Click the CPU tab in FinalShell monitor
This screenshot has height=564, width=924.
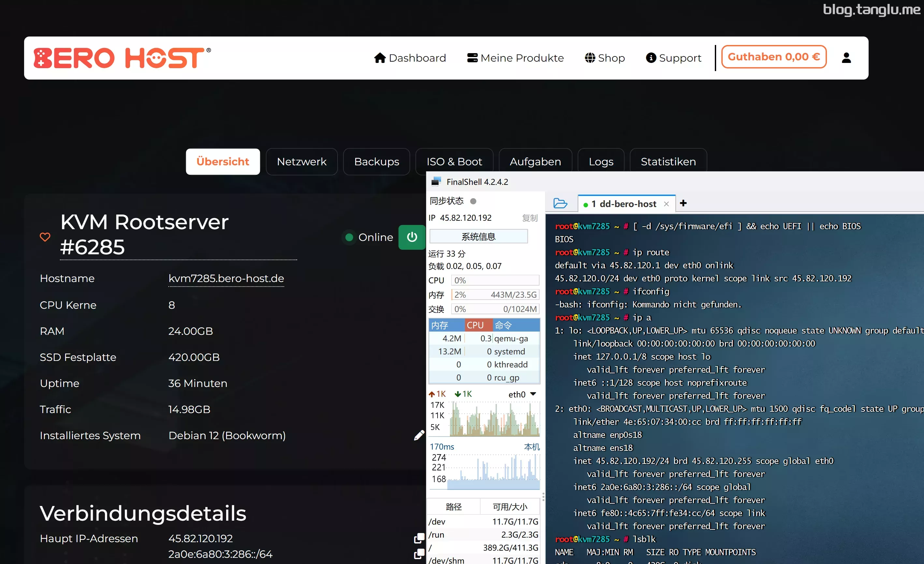click(476, 324)
